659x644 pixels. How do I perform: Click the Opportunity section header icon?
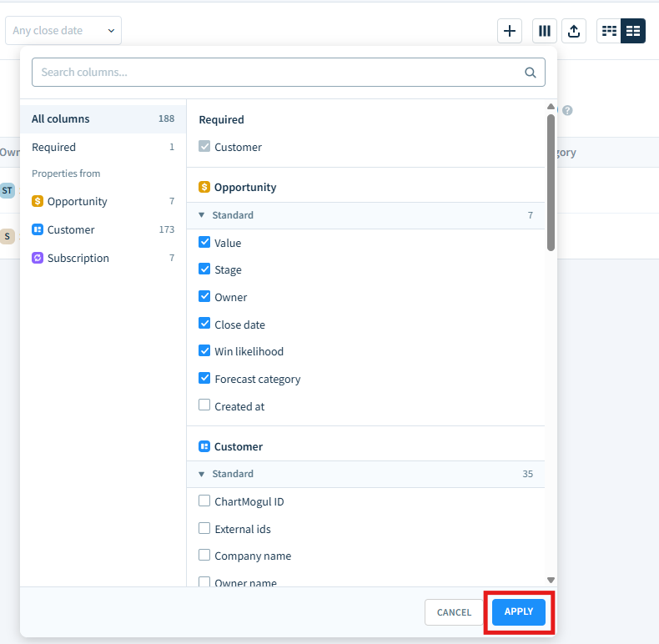[204, 187]
